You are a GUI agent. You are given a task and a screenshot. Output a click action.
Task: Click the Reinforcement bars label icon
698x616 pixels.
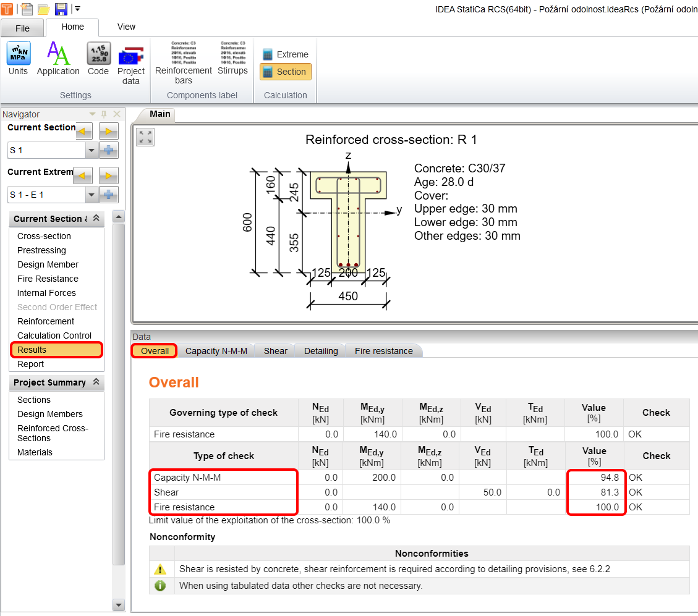183,59
